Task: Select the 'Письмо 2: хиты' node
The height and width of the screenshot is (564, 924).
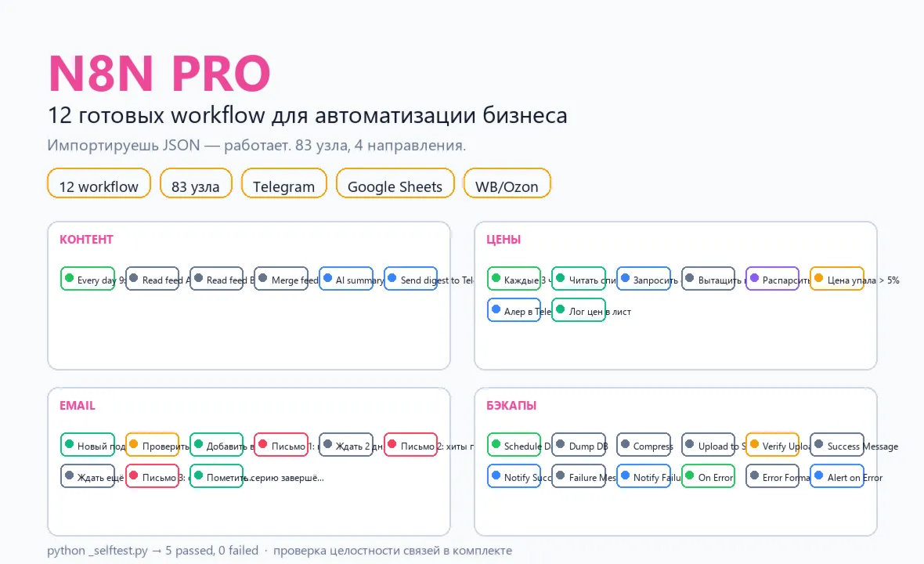Action: pos(411,445)
